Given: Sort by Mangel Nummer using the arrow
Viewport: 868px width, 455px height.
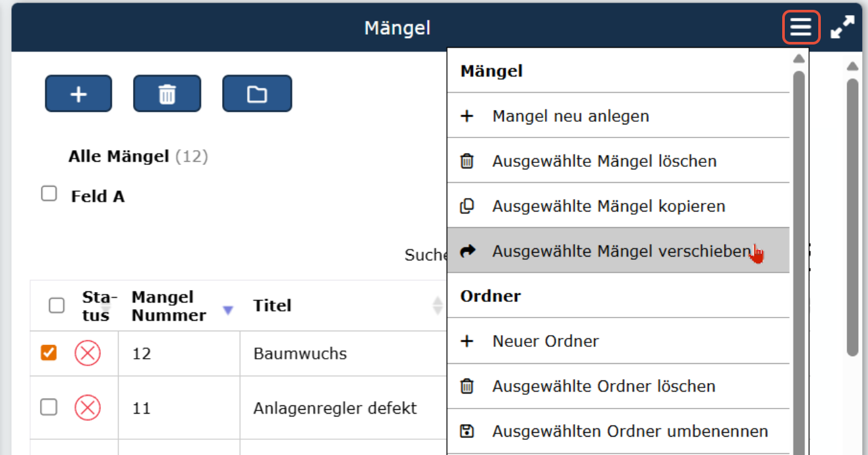Looking at the screenshot, I should (228, 310).
